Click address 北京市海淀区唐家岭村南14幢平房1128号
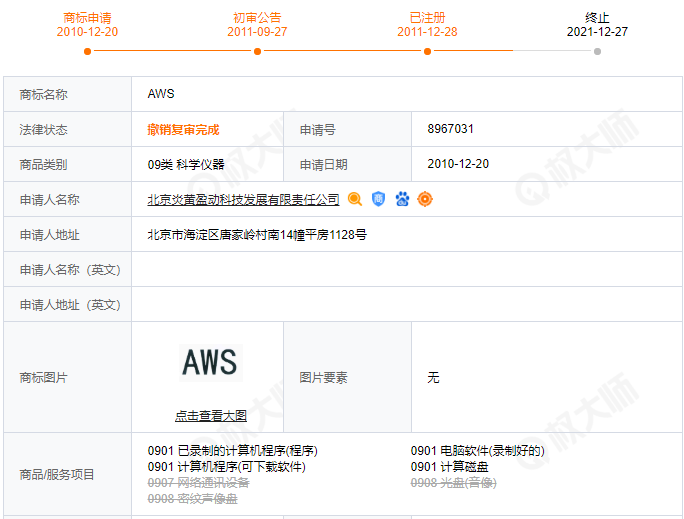 coord(257,235)
